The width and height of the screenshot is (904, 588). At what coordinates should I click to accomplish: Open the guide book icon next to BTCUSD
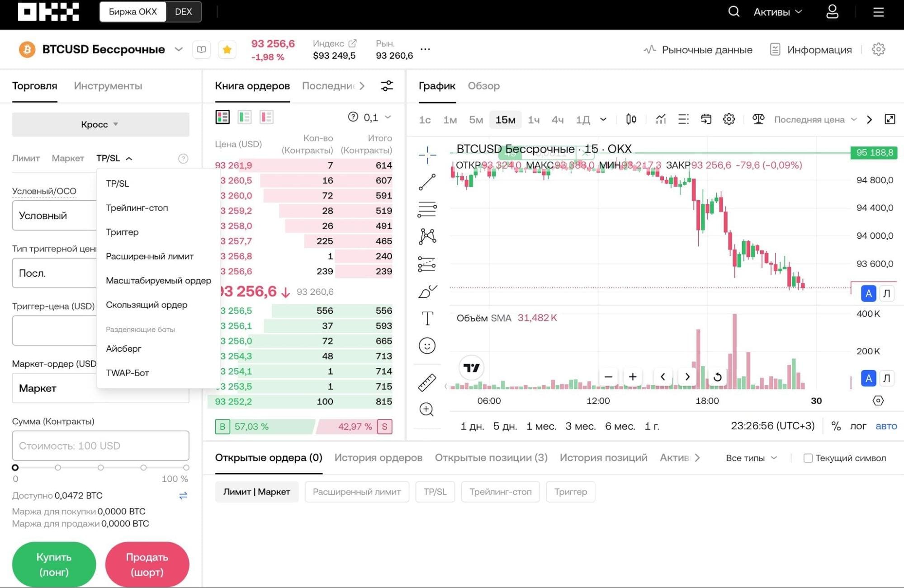[x=201, y=49]
